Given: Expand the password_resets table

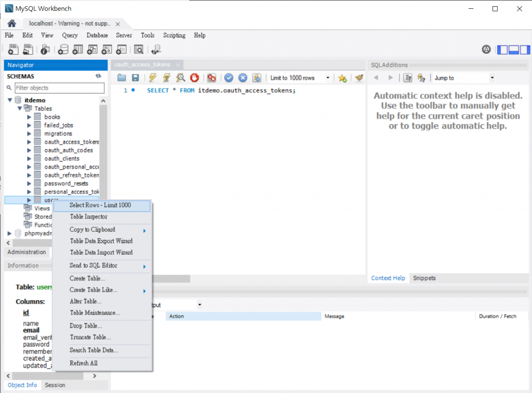Looking at the screenshot, I should 29,184.
